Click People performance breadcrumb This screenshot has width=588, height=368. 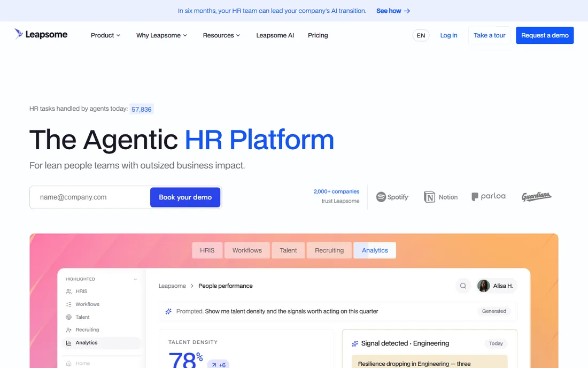(x=226, y=286)
